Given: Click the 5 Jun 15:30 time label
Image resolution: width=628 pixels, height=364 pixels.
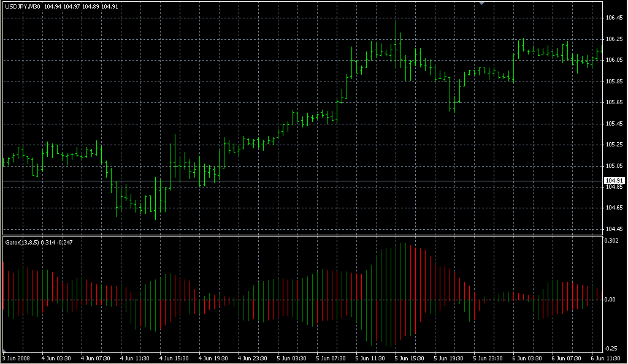Looking at the screenshot, I should pyautogui.click(x=409, y=358).
